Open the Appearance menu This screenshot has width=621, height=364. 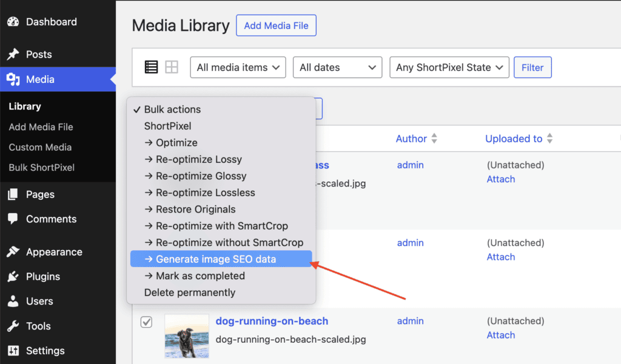53,251
